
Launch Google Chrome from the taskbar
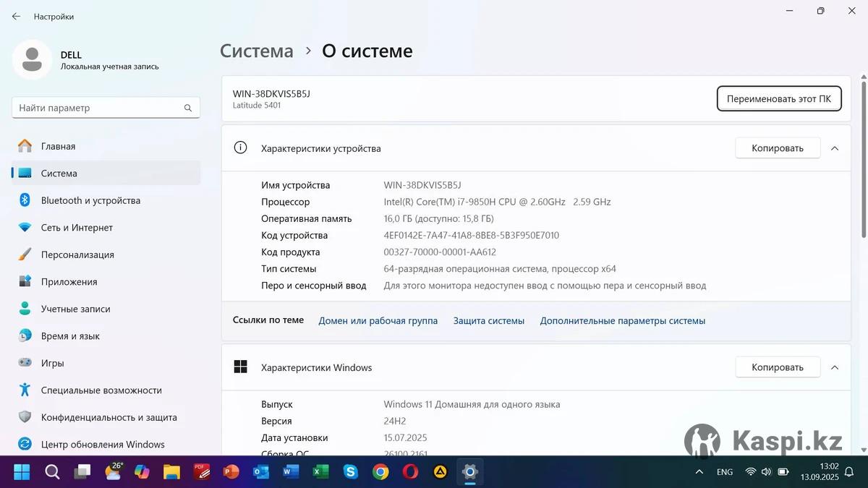tap(380, 472)
